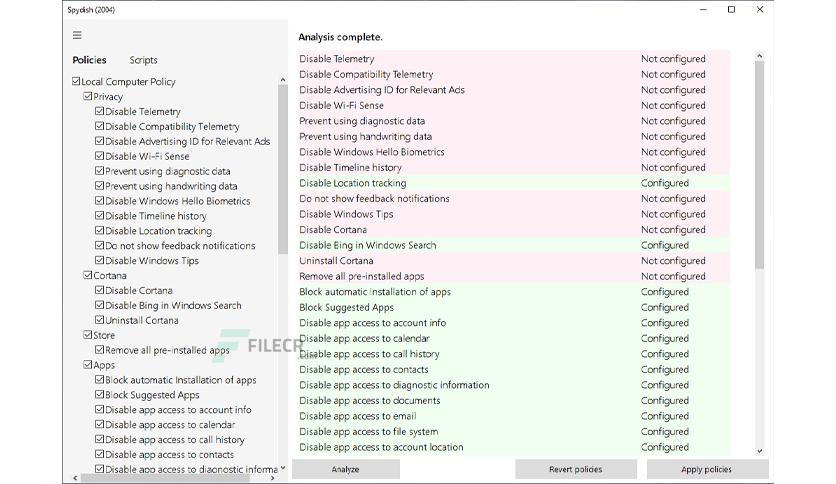The image size is (836, 484).
Task: Click tree panel horizontal scroll left arrow
Action: point(75,478)
